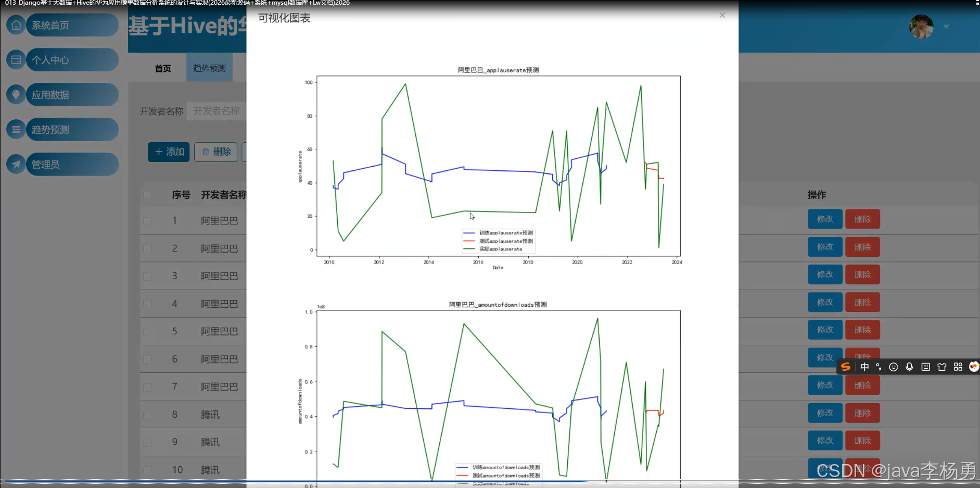Click the red 删除 for row 5
Image resolution: width=980 pixels, height=488 pixels.
[862, 330]
